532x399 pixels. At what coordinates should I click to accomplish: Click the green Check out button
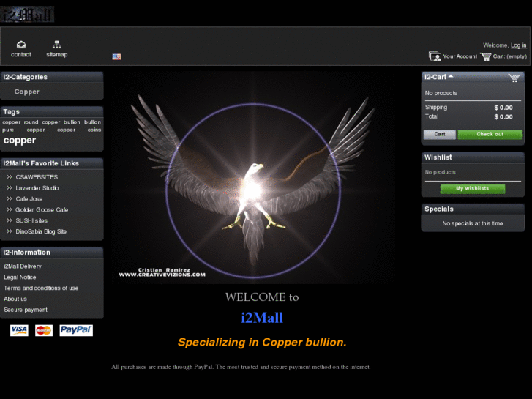point(490,134)
